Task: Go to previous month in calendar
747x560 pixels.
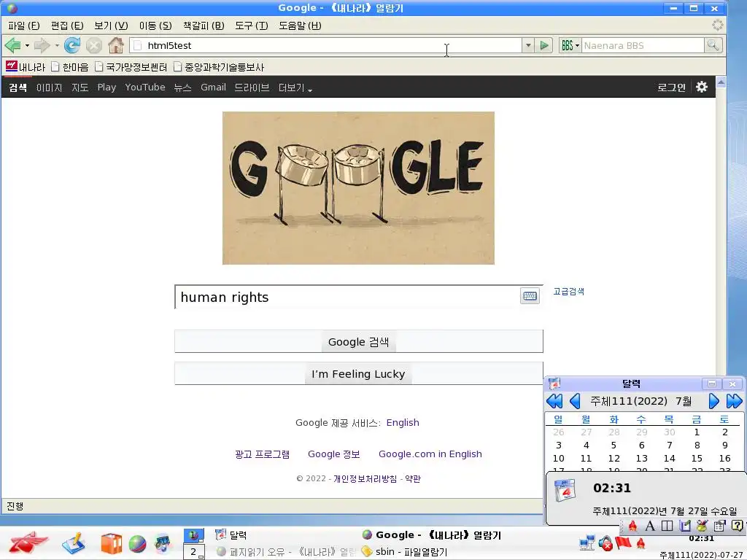Action: point(575,402)
